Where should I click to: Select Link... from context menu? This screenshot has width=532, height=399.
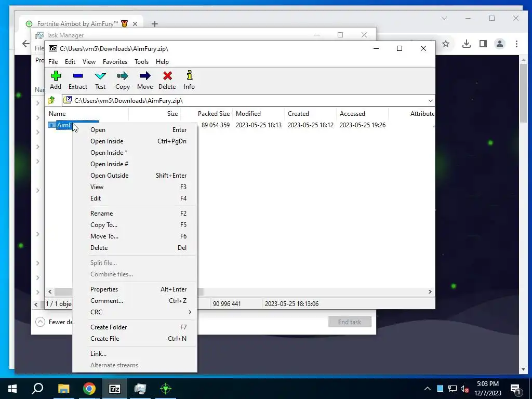coord(135,354)
